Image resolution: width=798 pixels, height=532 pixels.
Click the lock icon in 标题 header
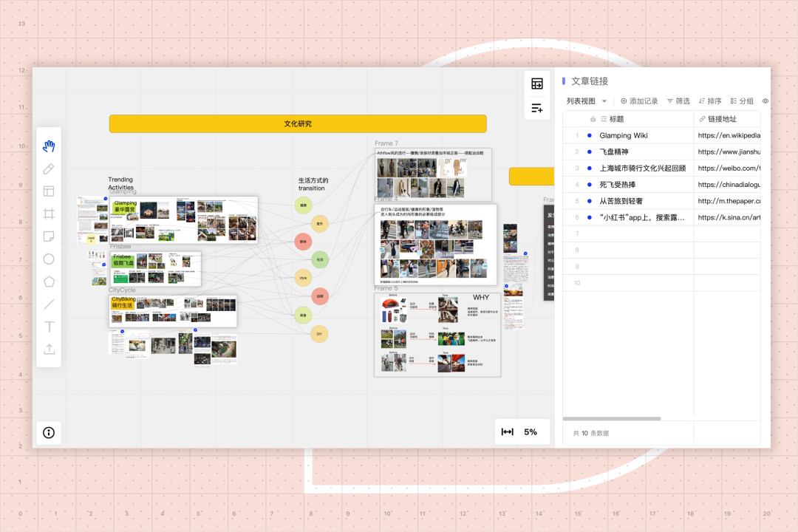(x=593, y=119)
